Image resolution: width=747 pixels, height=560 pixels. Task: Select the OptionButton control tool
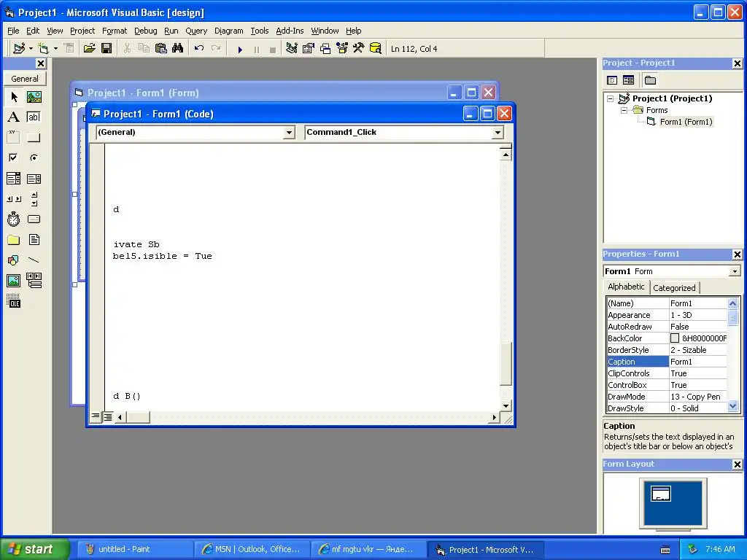click(34, 157)
